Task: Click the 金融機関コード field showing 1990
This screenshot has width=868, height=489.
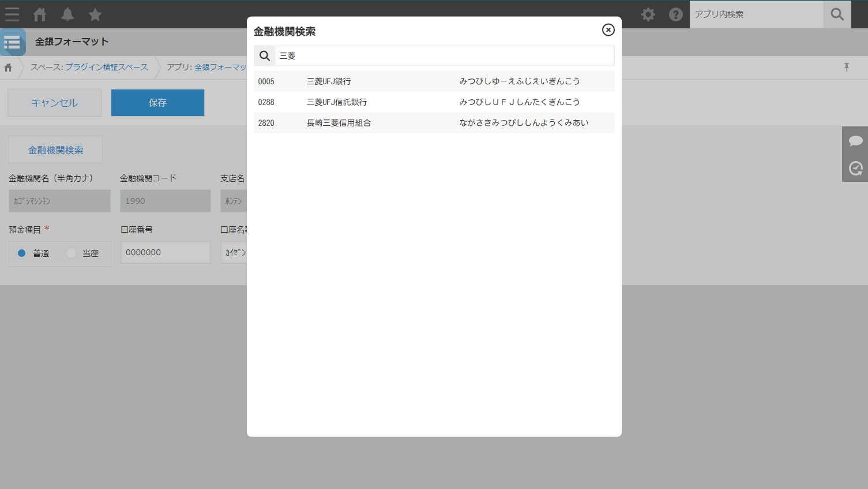Action: coord(166,201)
